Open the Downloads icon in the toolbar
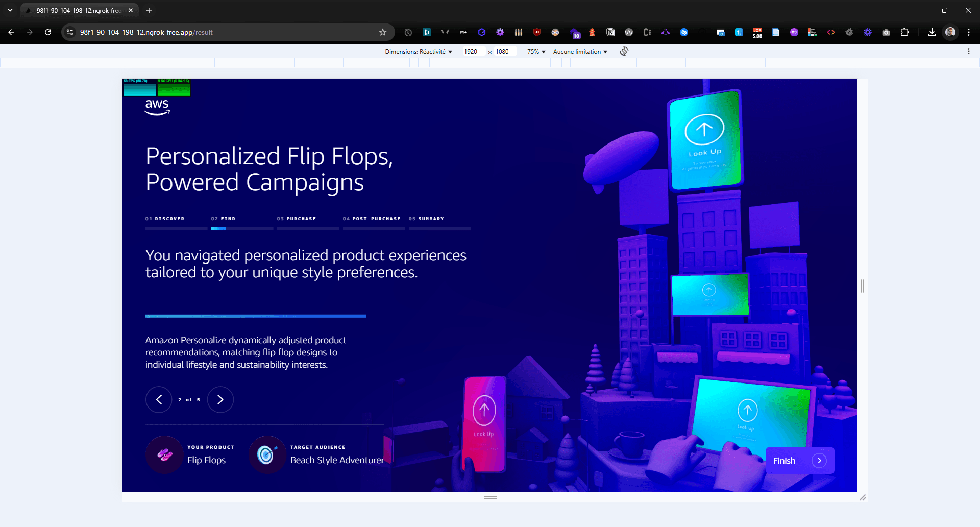This screenshot has height=527, width=980. 932,32
